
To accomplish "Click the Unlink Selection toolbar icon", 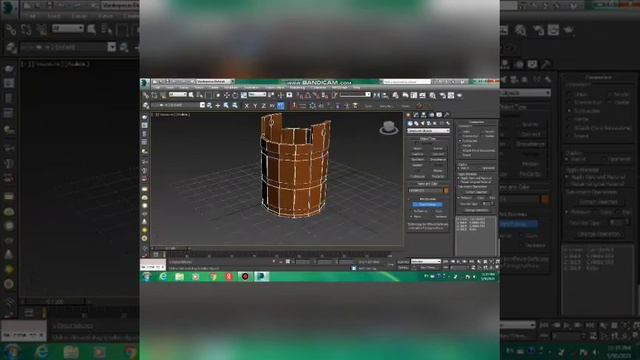I will pyautogui.click(x=154, y=95).
